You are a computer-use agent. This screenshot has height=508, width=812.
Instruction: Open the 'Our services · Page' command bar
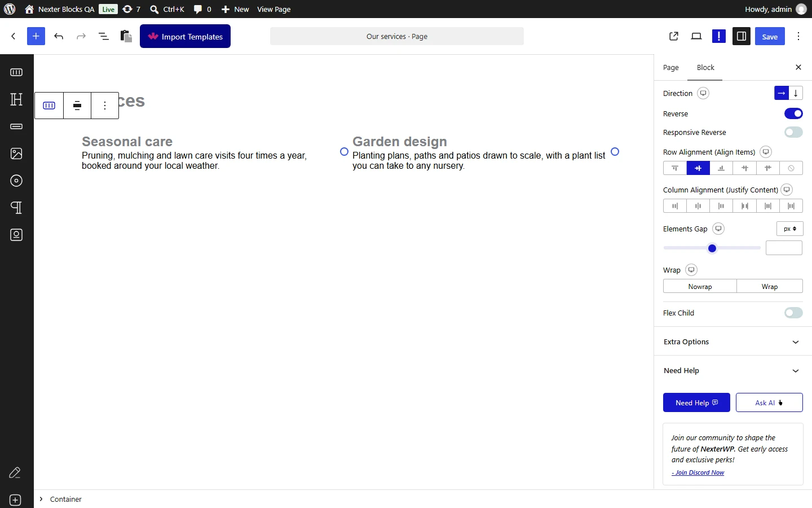coord(397,36)
